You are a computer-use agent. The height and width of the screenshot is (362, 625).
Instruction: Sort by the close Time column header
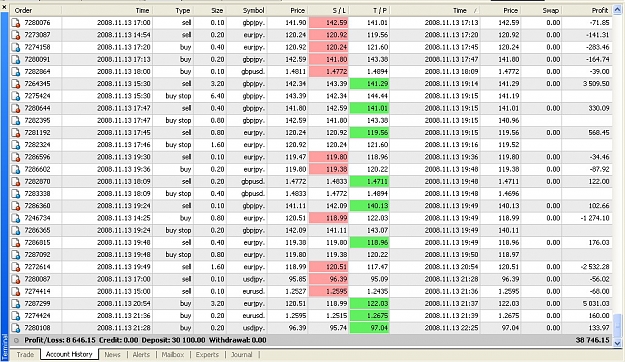click(435, 10)
